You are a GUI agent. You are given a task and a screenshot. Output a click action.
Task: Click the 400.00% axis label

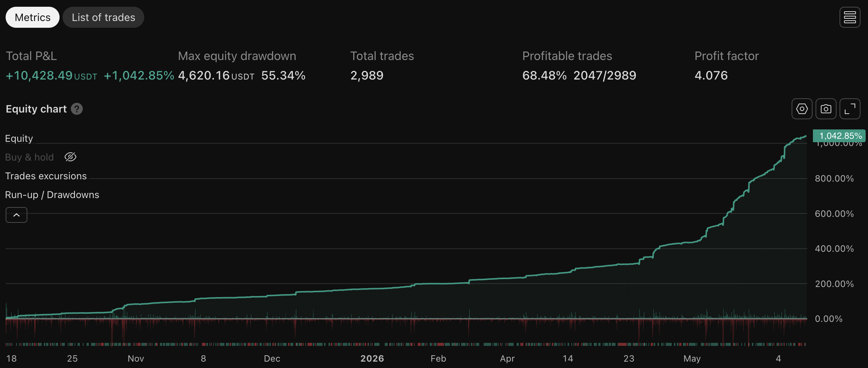click(x=834, y=249)
